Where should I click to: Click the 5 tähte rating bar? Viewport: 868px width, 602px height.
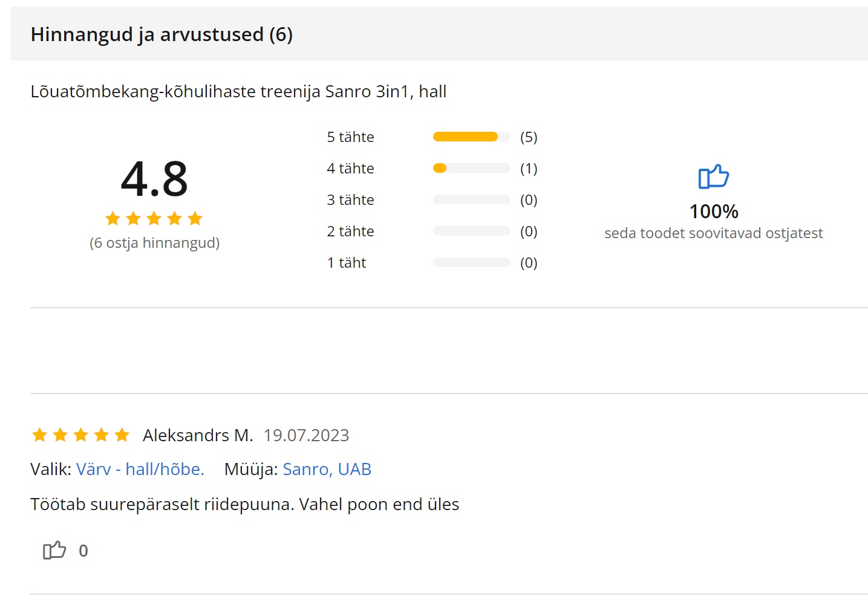471,137
